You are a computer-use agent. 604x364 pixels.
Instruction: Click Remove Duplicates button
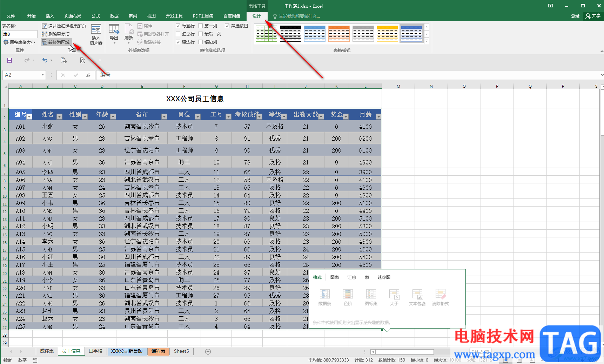(56, 34)
